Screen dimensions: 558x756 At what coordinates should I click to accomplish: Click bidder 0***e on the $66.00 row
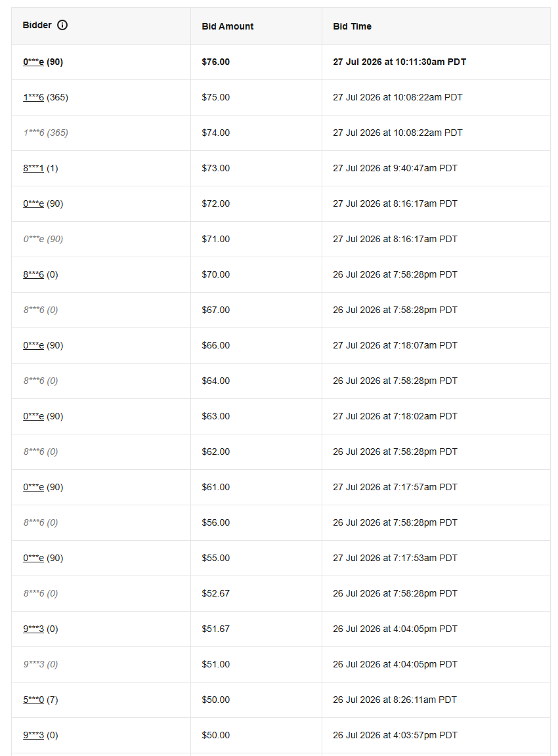[33, 345]
